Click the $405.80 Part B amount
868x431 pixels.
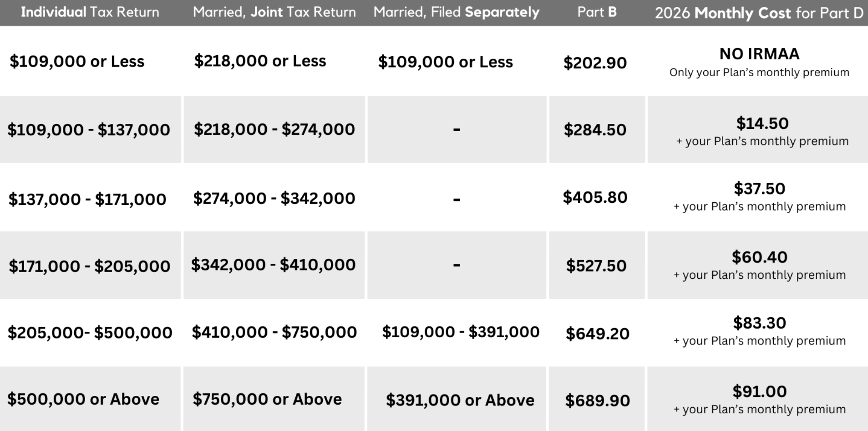[x=595, y=197]
